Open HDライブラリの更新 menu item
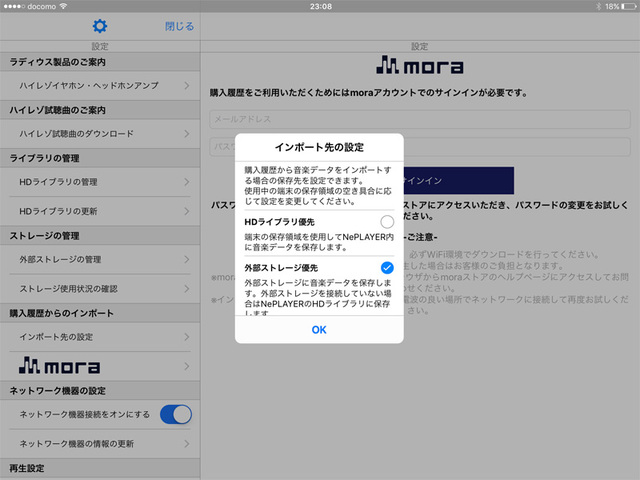Screen dimensions: 640x480 click(100, 212)
